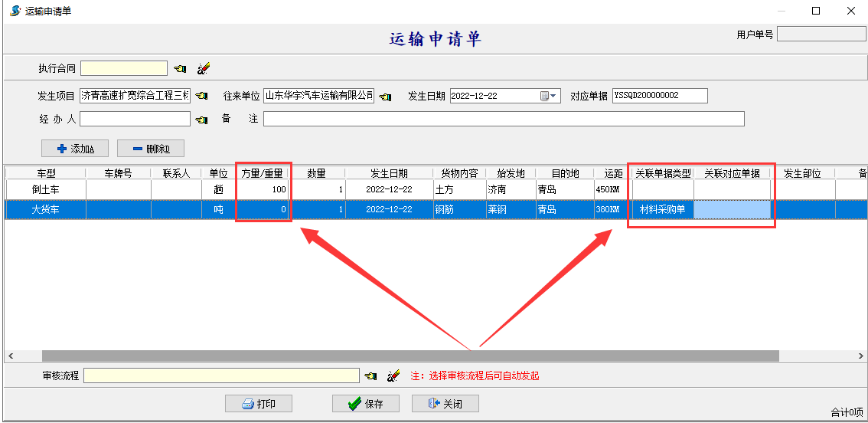Click the horizontal scrollbar right arrow
This screenshot has width=868, height=423.
(861, 356)
